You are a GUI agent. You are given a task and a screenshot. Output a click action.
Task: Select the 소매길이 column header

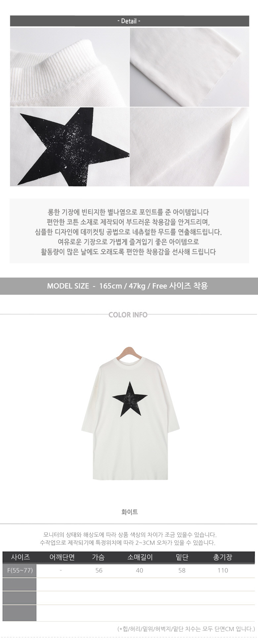pos(140,557)
